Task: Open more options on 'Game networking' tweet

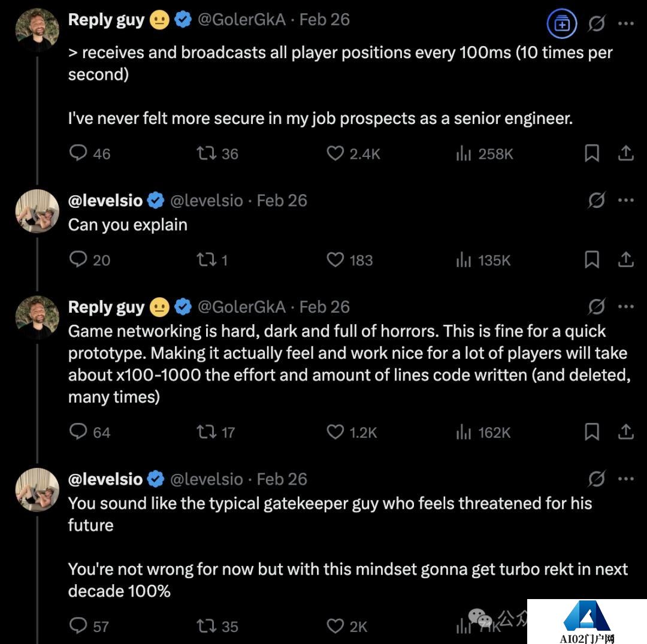Action: (625, 307)
